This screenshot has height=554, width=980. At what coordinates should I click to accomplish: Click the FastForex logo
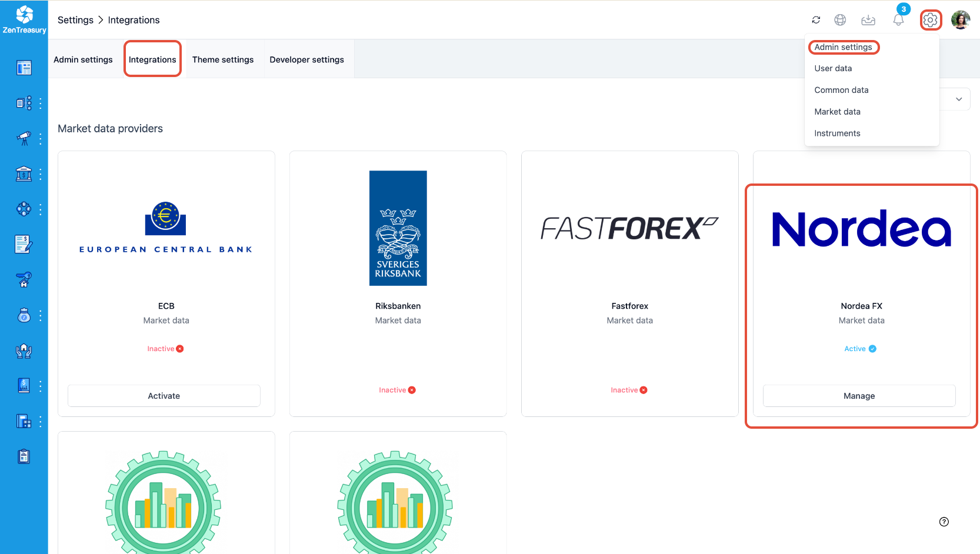click(630, 228)
